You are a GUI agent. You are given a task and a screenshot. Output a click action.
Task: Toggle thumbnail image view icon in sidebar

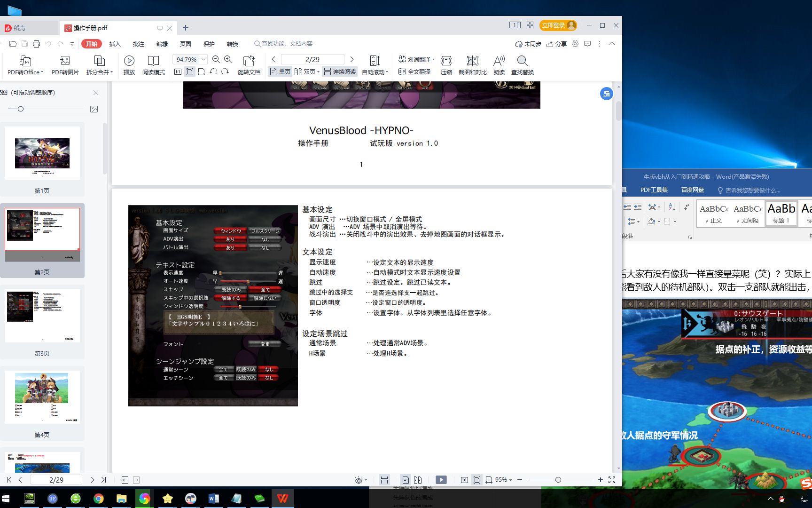(x=94, y=109)
